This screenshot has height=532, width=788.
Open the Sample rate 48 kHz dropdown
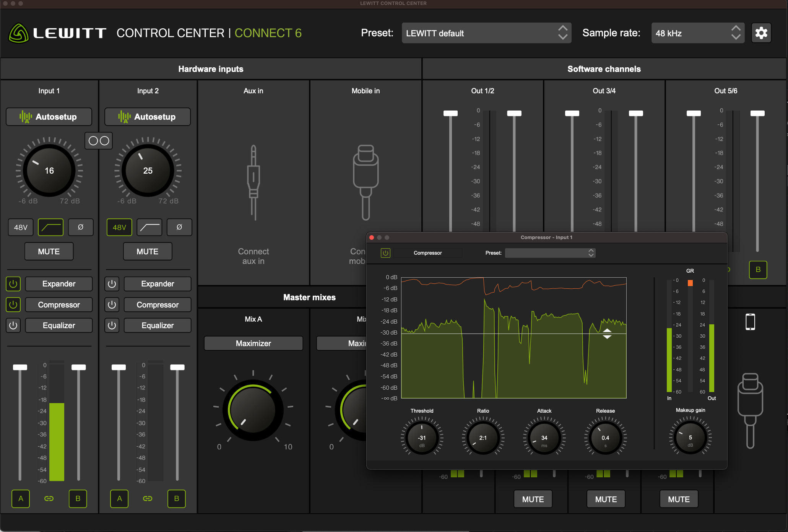coord(697,33)
